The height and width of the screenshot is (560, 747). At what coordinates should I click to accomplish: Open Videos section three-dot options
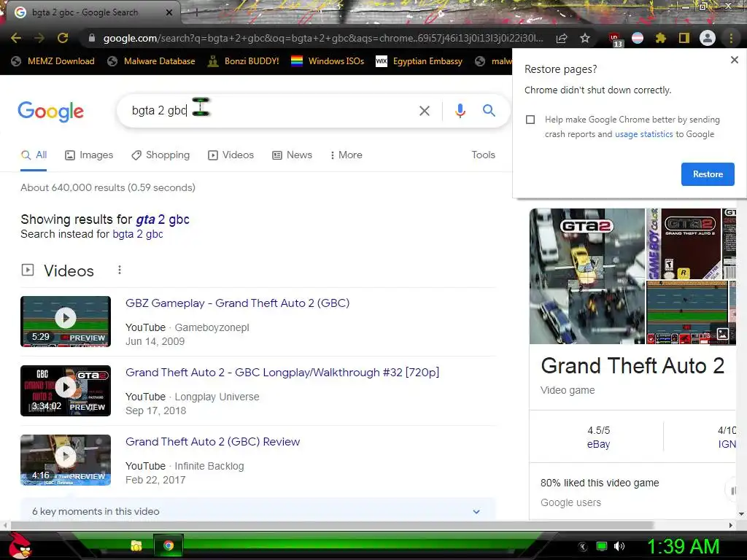(120, 270)
